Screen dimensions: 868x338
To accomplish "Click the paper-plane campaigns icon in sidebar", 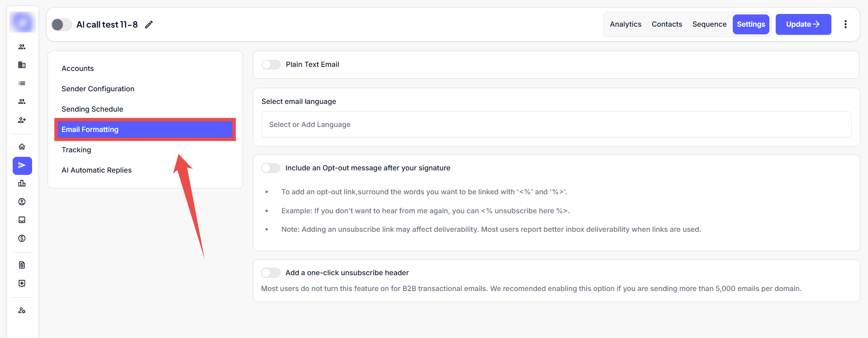I will 22,165.
